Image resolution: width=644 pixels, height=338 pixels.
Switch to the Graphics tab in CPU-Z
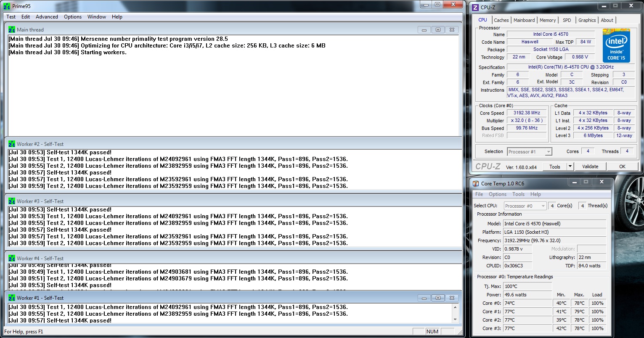(x=587, y=20)
